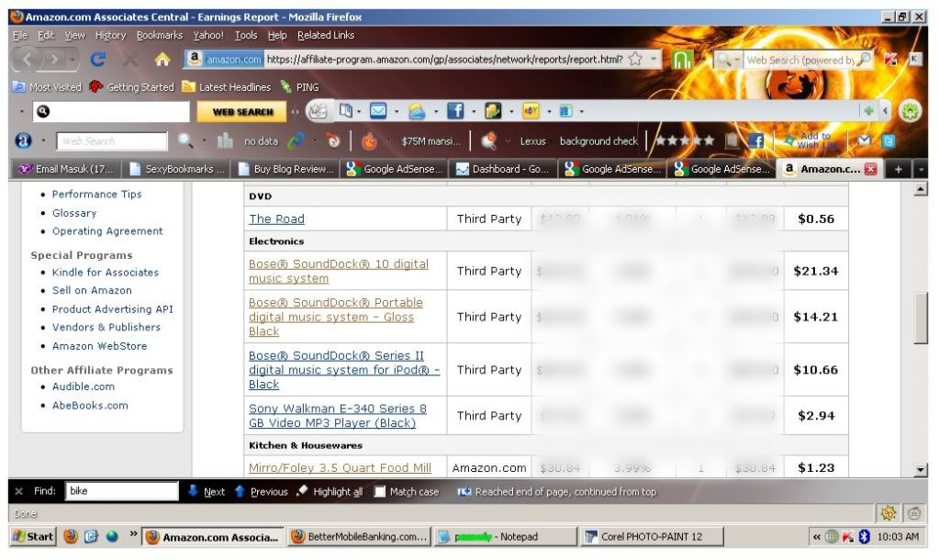Viewport: 939px width, 560px height.
Task: Open the mail envelope icon in toolbar
Action: [x=377, y=111]
